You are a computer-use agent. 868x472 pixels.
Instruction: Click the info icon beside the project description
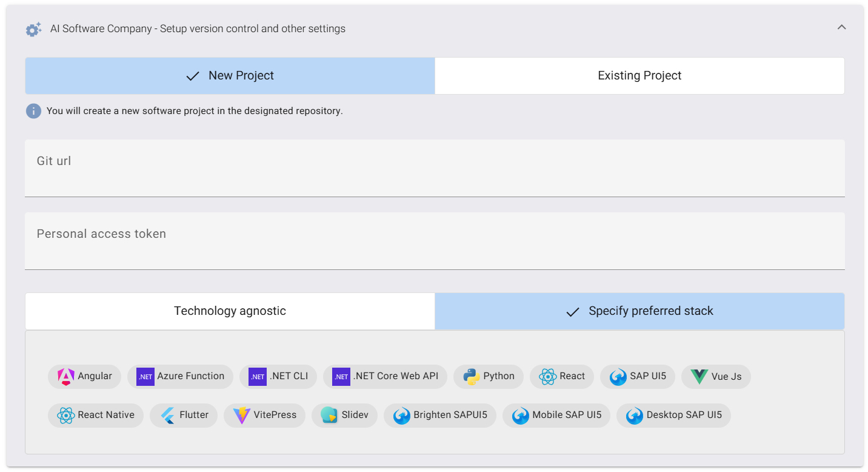(33, 111)
